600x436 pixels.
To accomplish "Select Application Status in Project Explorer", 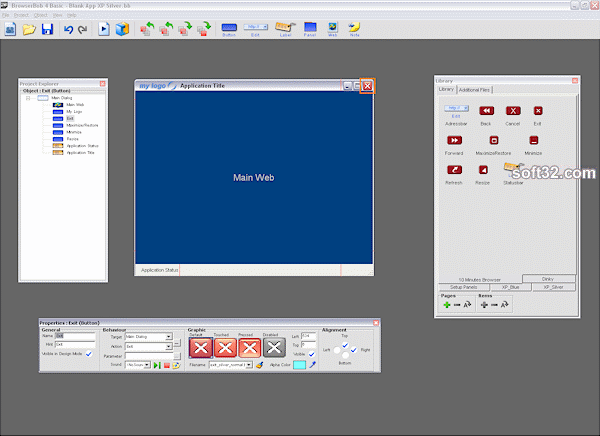I will tap(80, 145).
